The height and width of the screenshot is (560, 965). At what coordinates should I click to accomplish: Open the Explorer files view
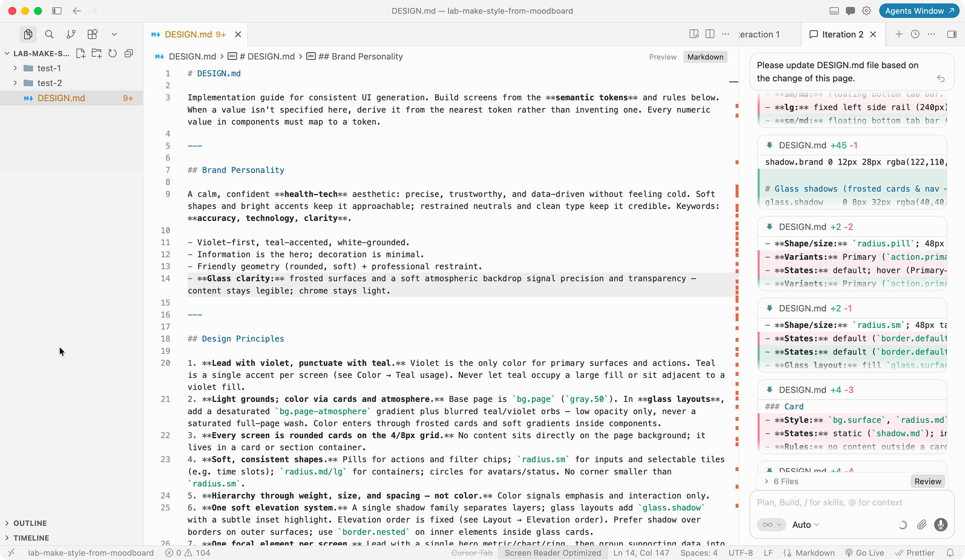point(28,34)
